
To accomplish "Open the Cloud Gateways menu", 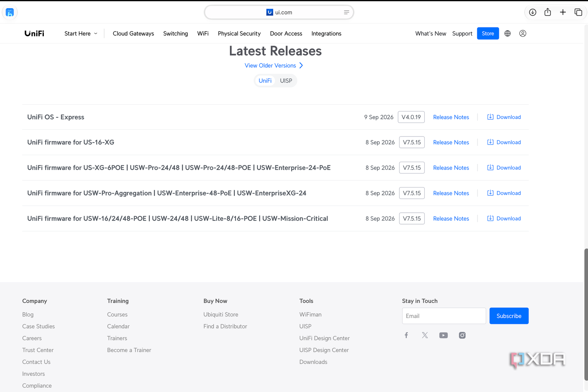I will (133, 33).
